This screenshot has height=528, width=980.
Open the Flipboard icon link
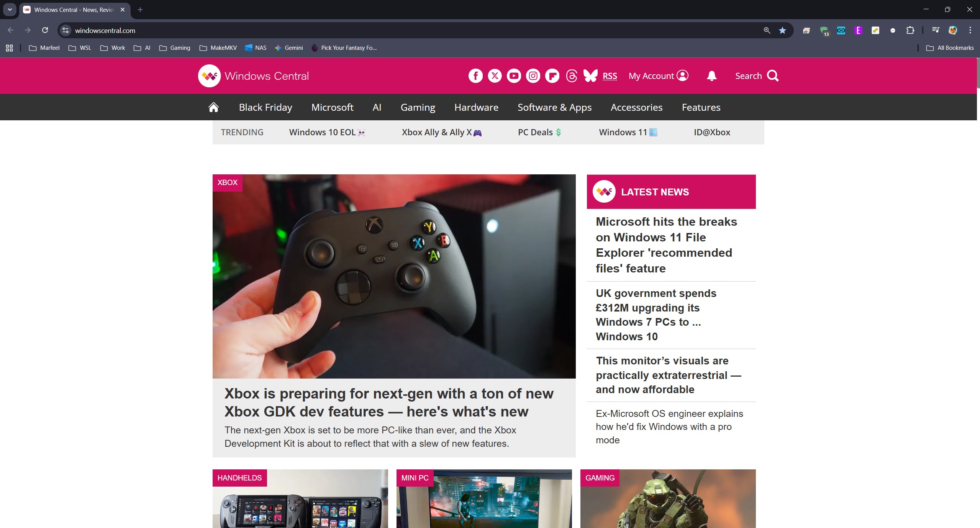[552, 76]
